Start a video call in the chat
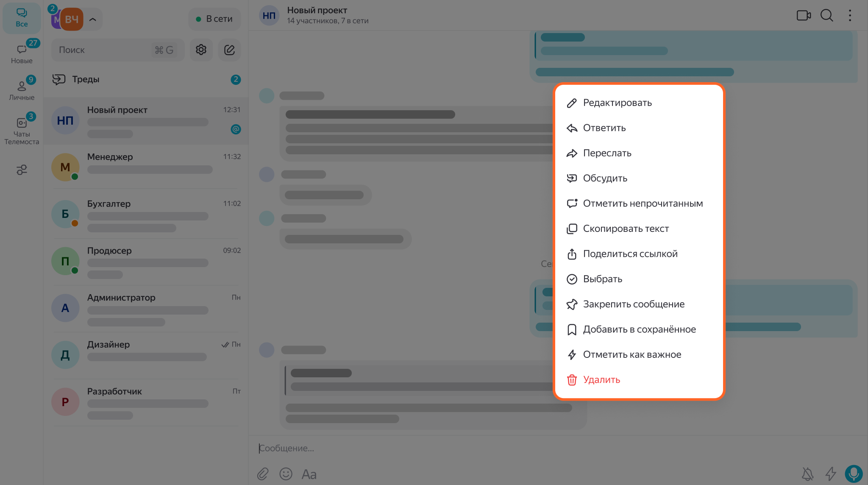 pos(803,16)
